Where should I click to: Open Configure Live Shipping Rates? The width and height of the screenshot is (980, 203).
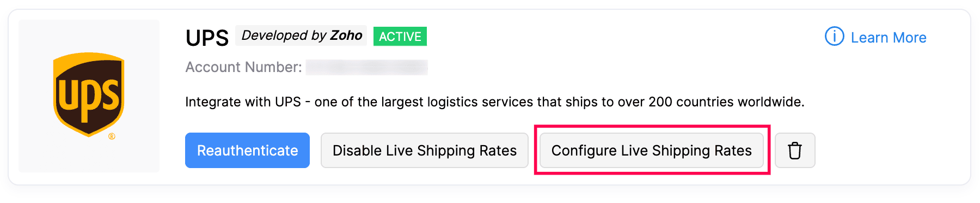point(652,150)
